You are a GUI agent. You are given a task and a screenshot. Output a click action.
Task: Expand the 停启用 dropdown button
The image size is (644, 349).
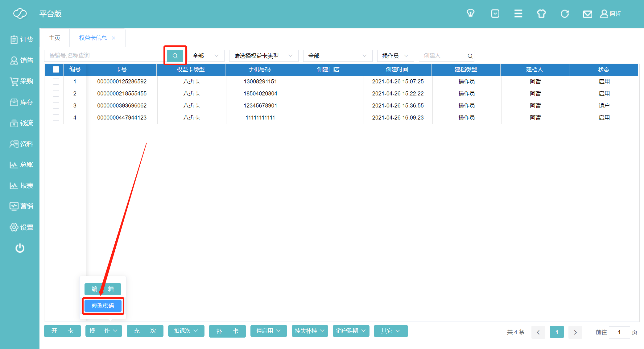coord(268,331)
